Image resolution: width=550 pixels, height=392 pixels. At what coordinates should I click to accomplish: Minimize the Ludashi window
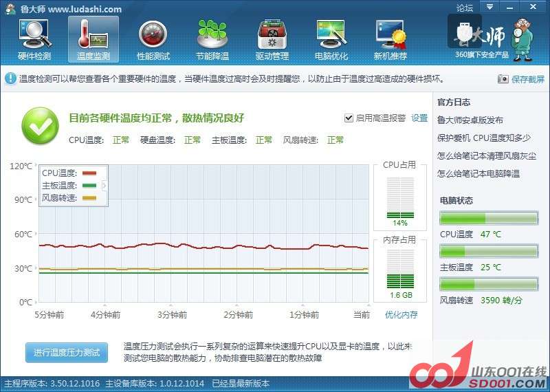[x=509, y=7]
